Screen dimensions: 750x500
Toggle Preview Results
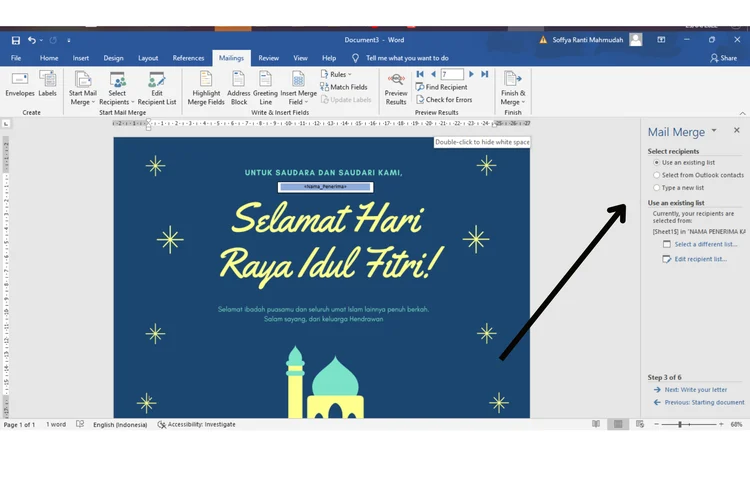(396, 89)
